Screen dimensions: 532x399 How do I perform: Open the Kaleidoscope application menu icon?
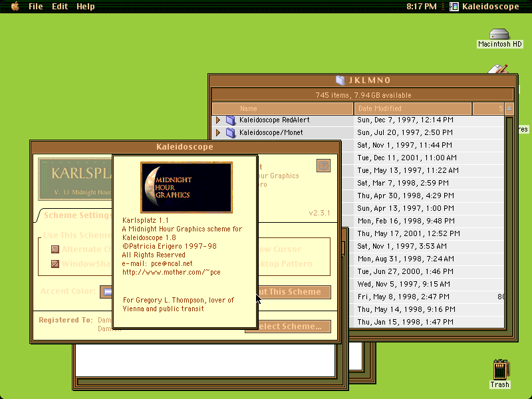tap(454, 7)
